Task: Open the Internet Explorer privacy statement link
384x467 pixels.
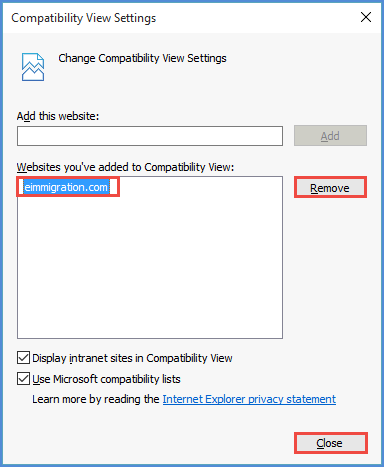Action: coord(249,399)
